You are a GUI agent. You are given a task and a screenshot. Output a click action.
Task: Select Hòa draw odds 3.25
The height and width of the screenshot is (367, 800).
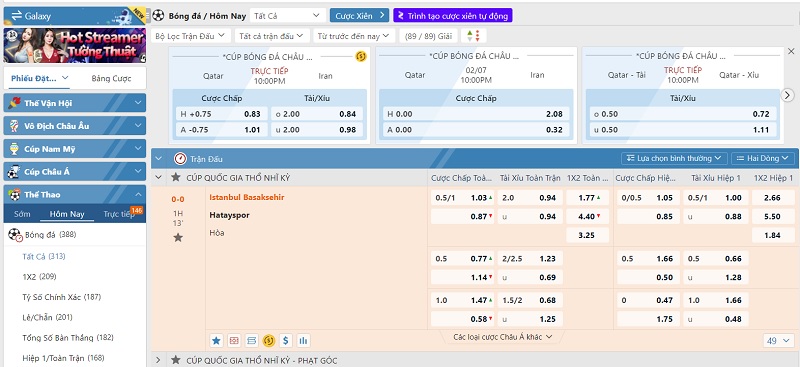point(587,235)
